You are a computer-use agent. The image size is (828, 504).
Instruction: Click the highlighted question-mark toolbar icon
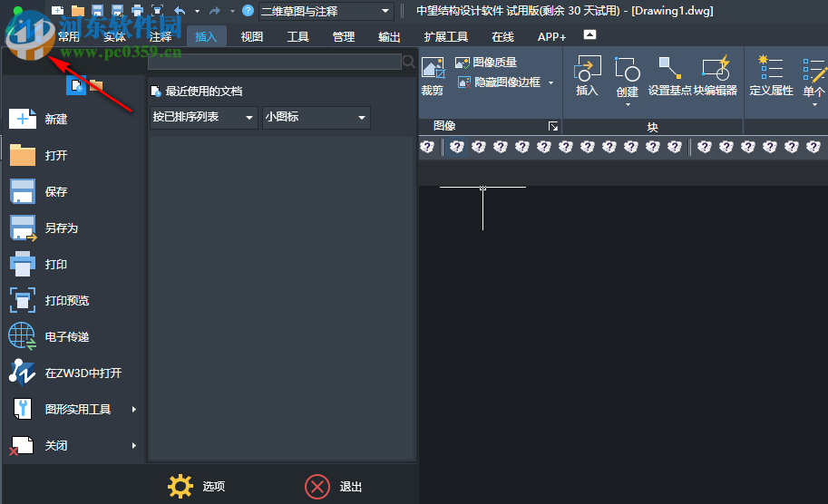pyautogui.click(x=457, y=147)
